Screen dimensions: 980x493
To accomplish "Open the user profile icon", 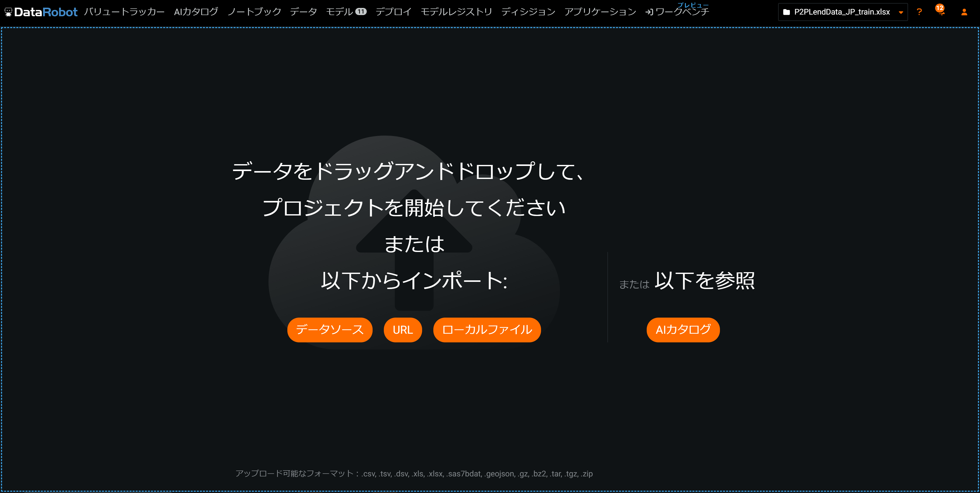I will [964, 12].
